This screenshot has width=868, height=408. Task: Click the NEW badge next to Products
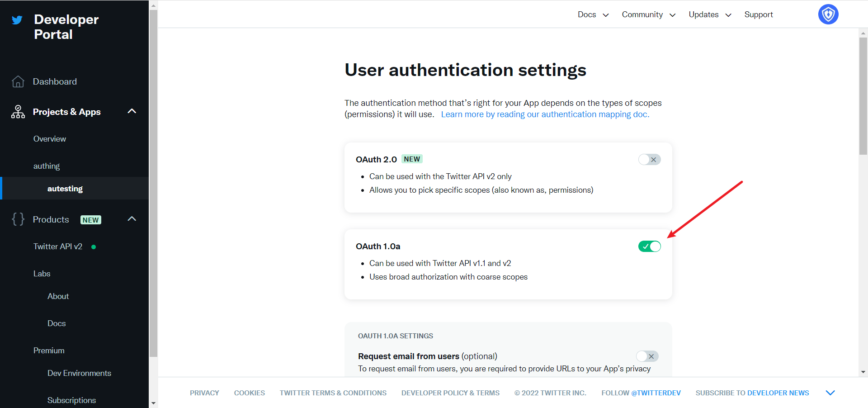[x=90, y=220]
